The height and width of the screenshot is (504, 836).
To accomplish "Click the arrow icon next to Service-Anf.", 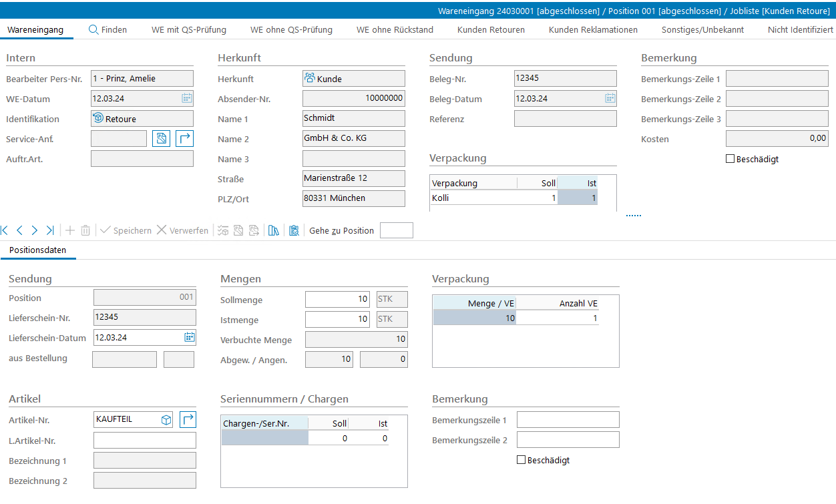I will click(x=184, y=139).
